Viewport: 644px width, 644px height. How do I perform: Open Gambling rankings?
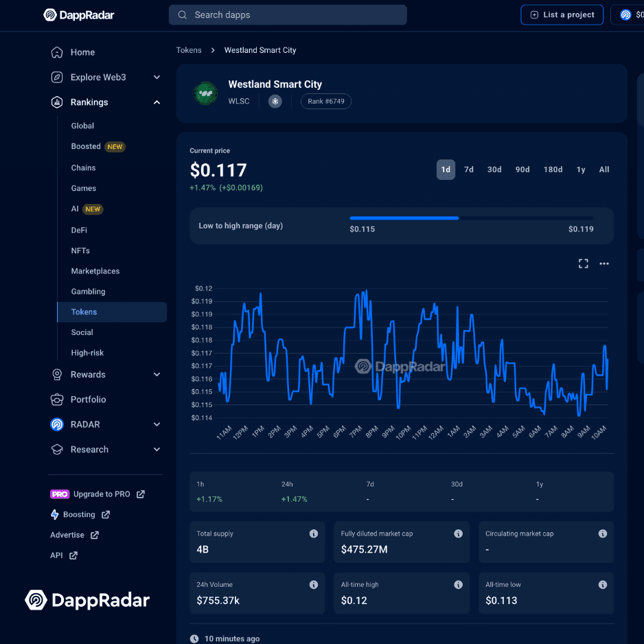88,292
